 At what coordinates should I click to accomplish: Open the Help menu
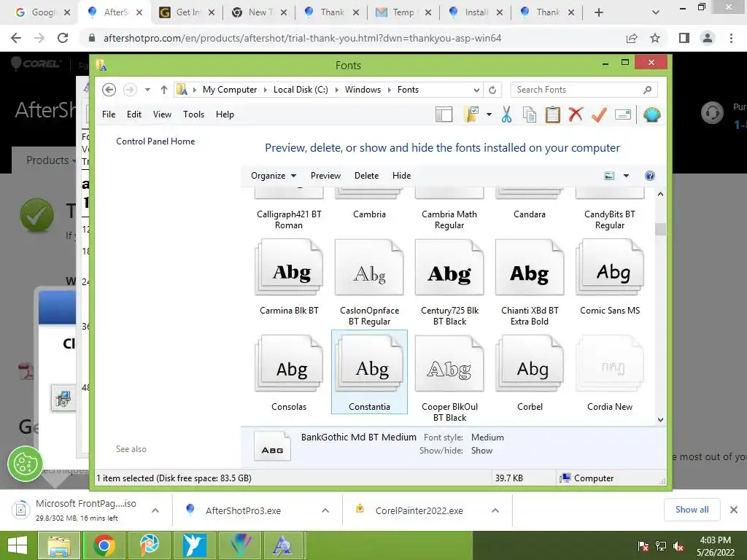pos(225,114)
